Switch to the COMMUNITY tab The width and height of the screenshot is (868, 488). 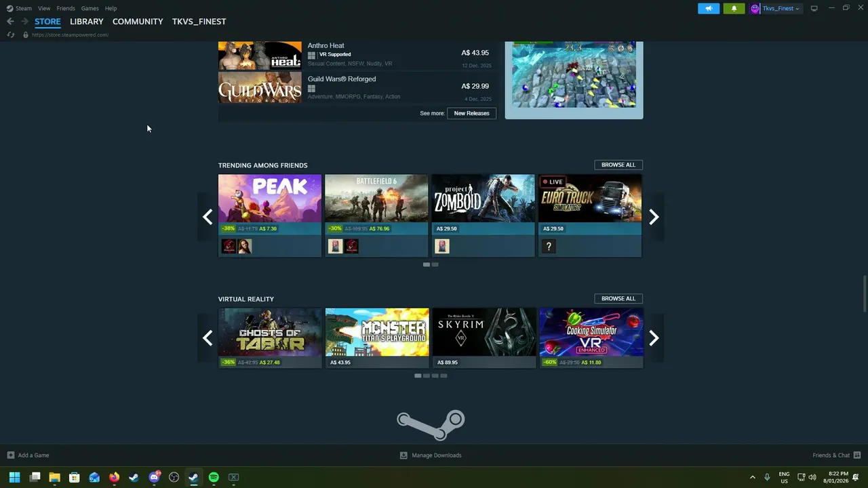(138, 22)
